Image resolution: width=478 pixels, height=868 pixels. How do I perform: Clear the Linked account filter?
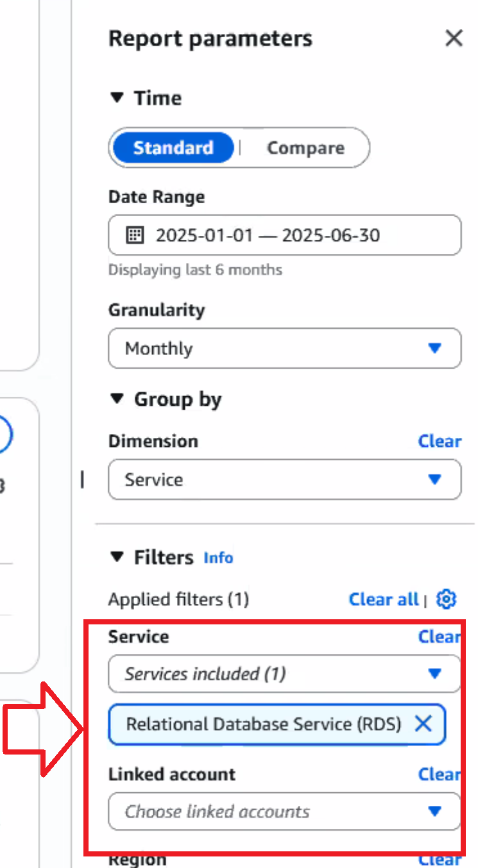[x=440, y=774]
